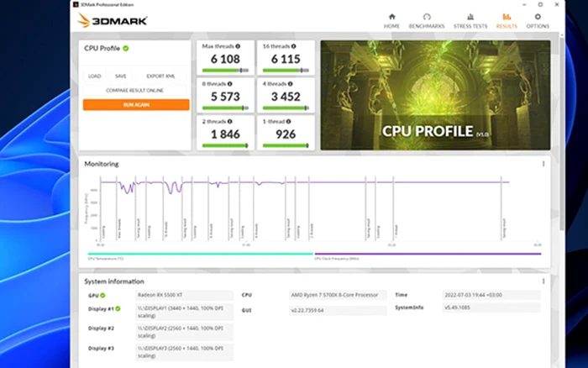588x368 pixels.
Task: Click SystemInfo version v5.49.1085
Action: (491, 308)
